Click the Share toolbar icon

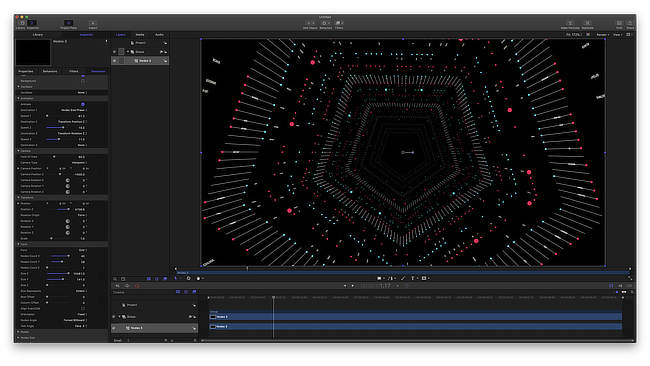tap(630, 24)
